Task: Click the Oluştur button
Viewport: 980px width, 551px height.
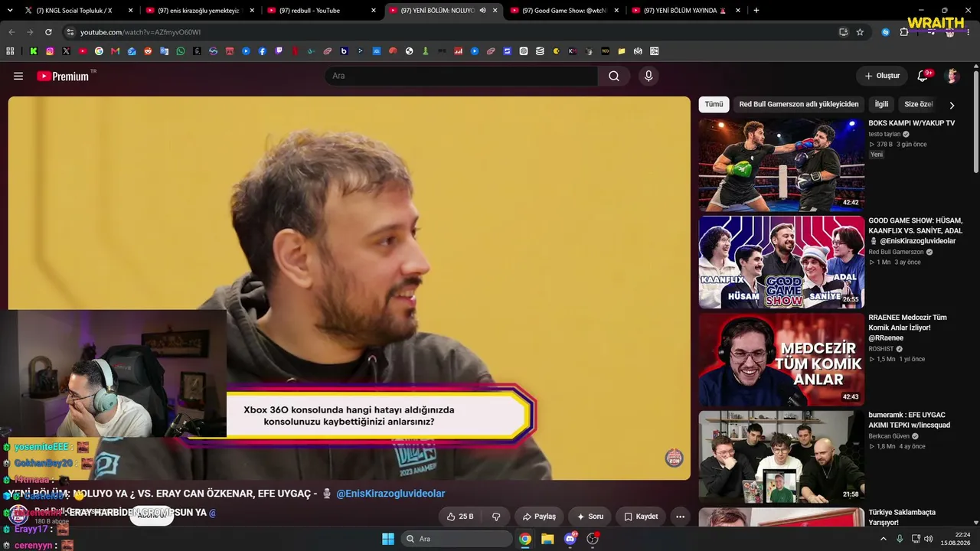Action: (x=882, y=76)
